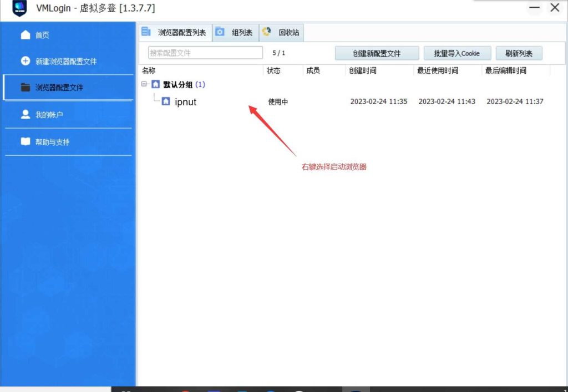568x392 pixels.
Task: Select the ipnut profile row
Action: (x=186, y=102)
